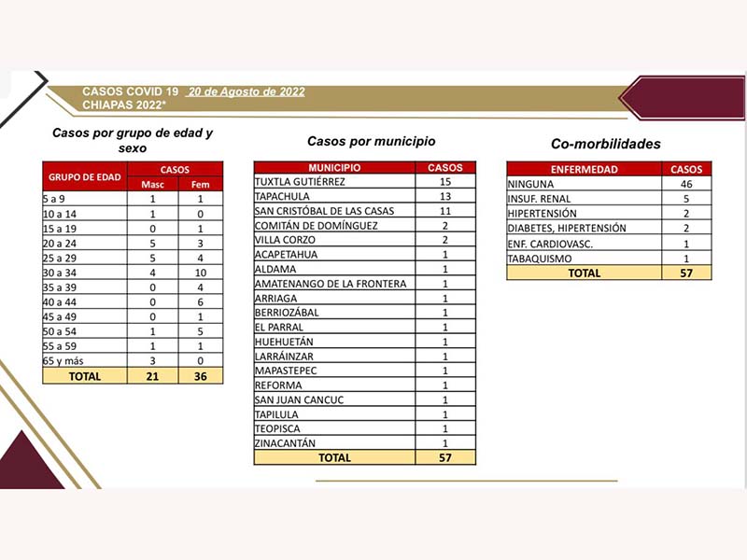Viewport: 747px width, 560px height.
Task: Click the 'ENFERMEDAD' column header
Action: (585, 169)
